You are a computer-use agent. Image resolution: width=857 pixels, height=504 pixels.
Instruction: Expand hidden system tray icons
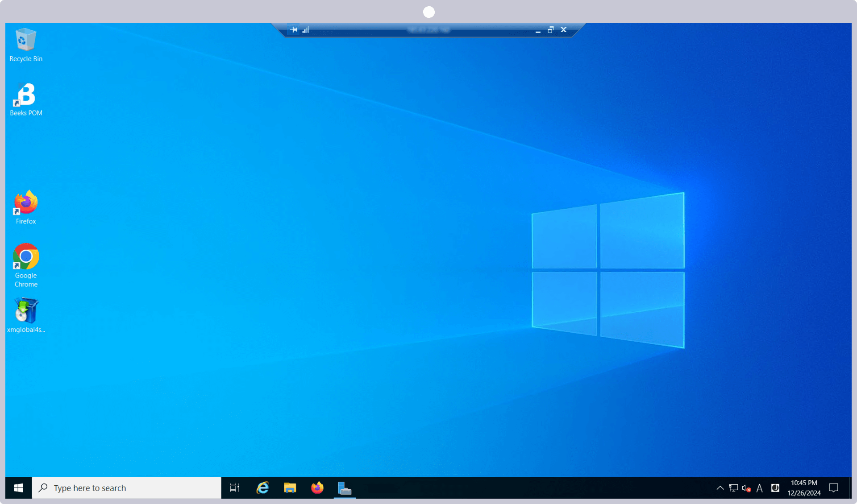720,488
